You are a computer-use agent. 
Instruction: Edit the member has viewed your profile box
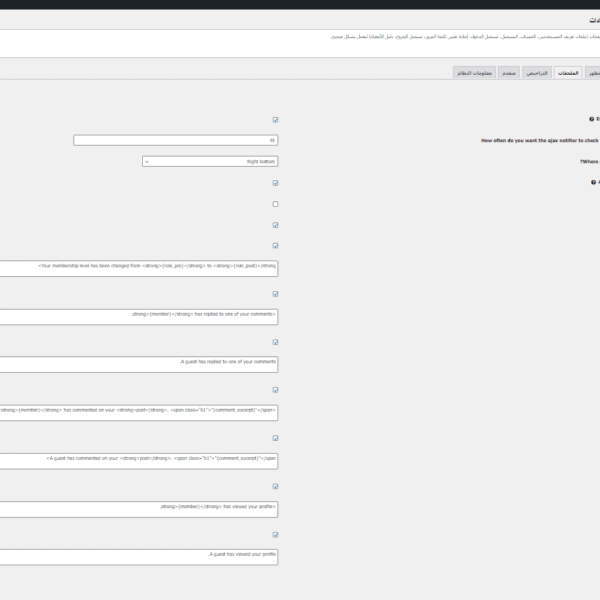pyautogui.click(x=139, y=509)
